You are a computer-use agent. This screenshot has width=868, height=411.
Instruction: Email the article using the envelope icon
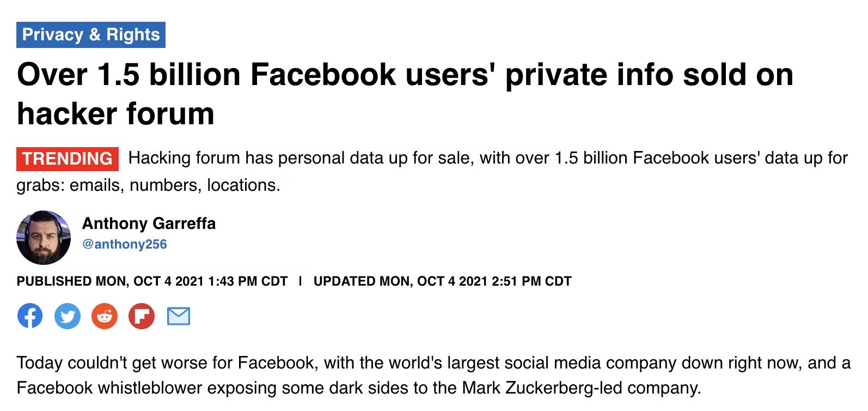pyautogui.click(x=179, y=316)
